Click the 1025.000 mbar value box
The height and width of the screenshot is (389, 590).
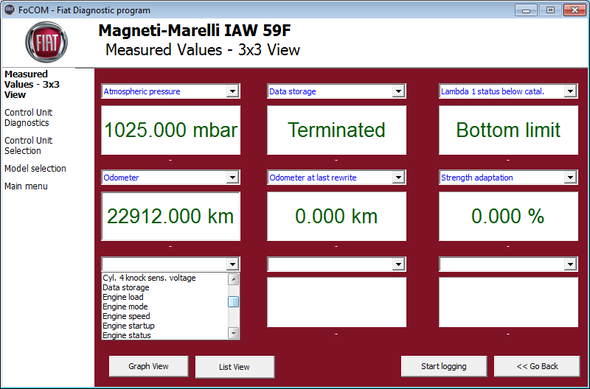(171, 130)
